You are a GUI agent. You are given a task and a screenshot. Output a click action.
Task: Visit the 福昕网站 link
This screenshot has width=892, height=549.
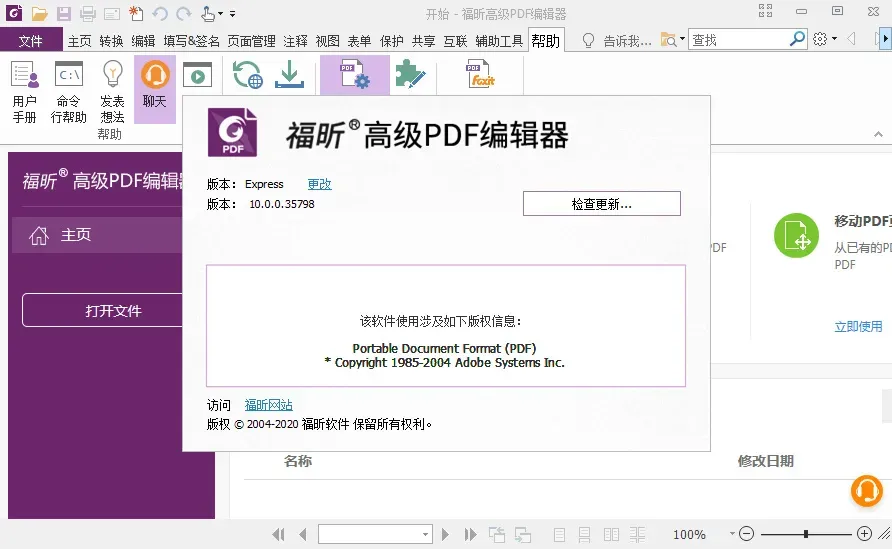pyautogui.click(x=269, y=405)
